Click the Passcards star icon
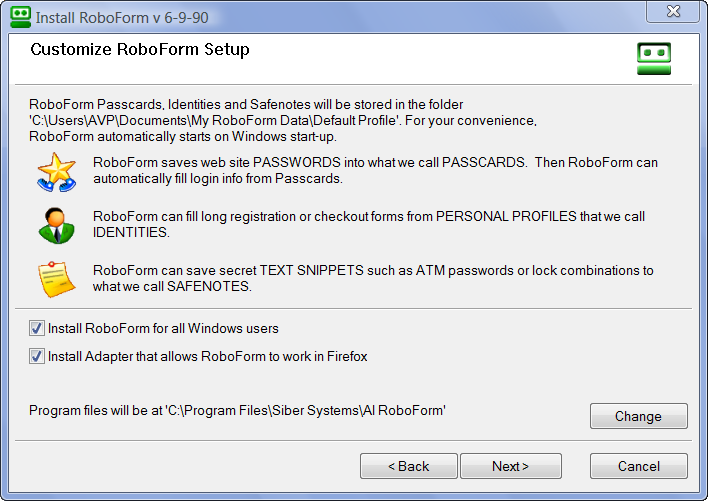708x501 pixels. tap(57, 171)
